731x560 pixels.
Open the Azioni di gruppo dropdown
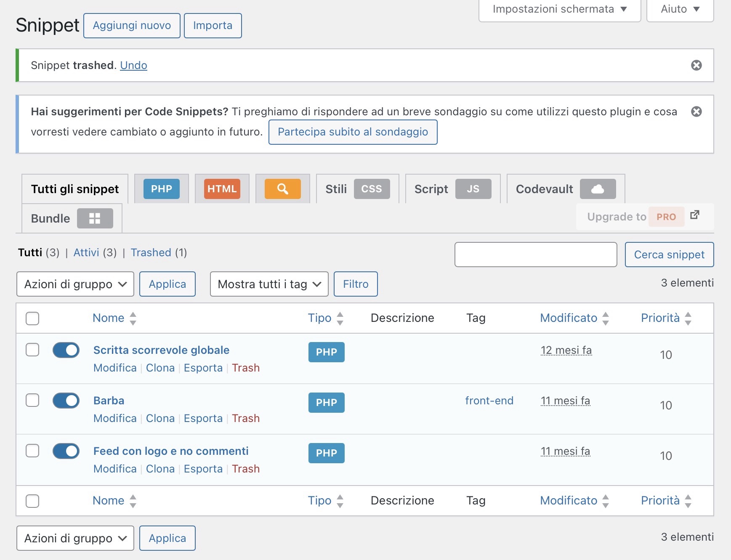pyautogui.click(x=74, y=284)
